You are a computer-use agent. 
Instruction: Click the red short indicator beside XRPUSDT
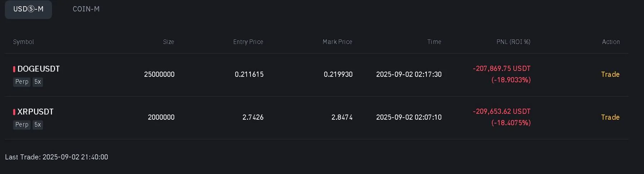pos(14,112)
